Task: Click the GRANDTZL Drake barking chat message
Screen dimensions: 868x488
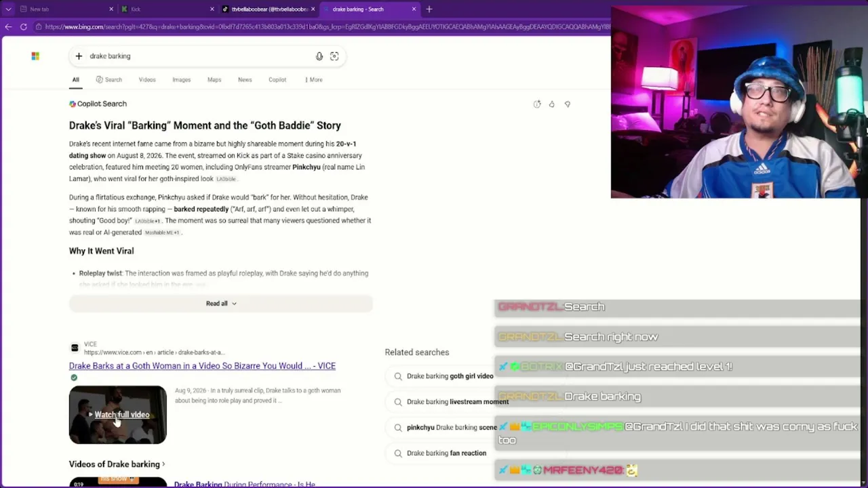Action: tap(677, 396)
